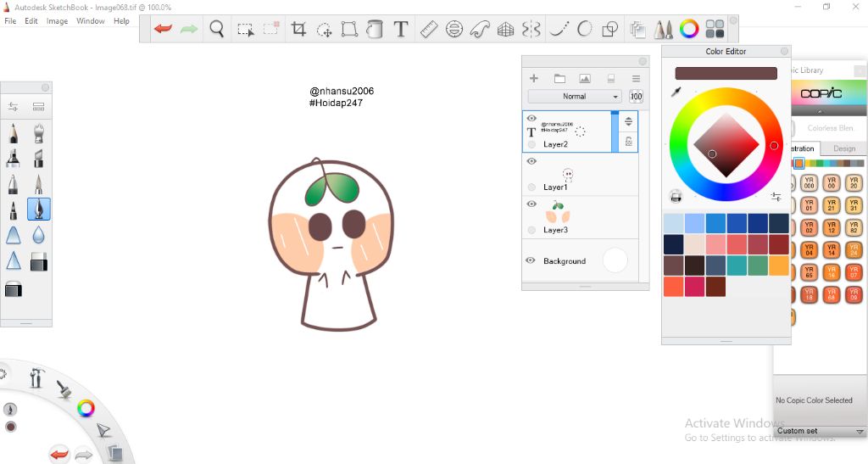Hide Layer1 using its eye icon

click(x=531, y=161)
